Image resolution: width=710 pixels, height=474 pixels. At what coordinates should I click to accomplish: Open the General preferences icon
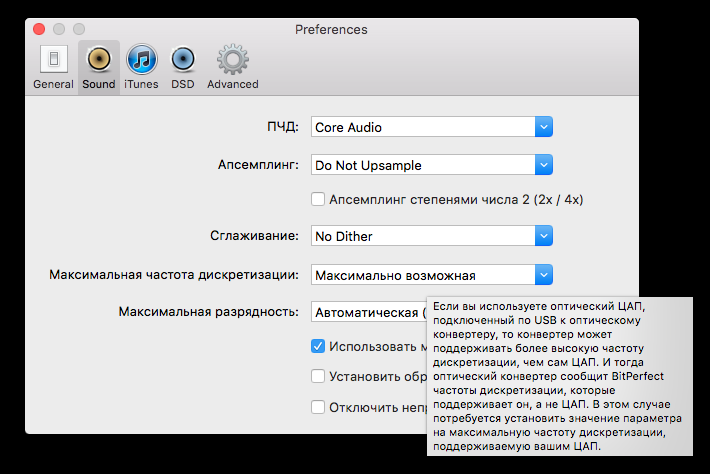pos(53,61)
